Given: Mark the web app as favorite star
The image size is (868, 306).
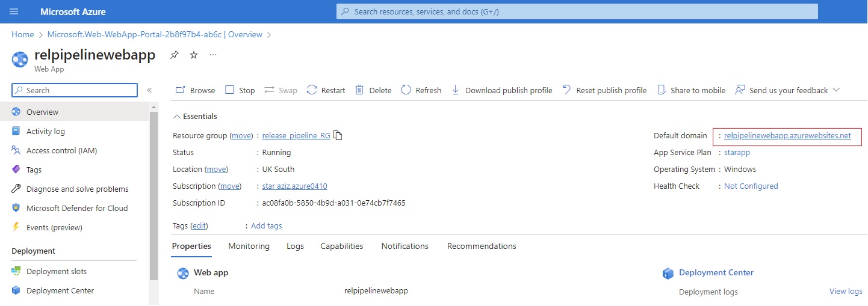Looking at the screenshot, I should coord(194,55).
